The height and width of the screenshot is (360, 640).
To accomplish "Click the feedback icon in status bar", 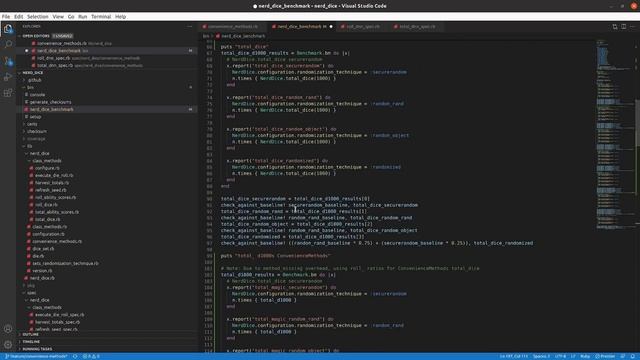I will tap(623, 356).
